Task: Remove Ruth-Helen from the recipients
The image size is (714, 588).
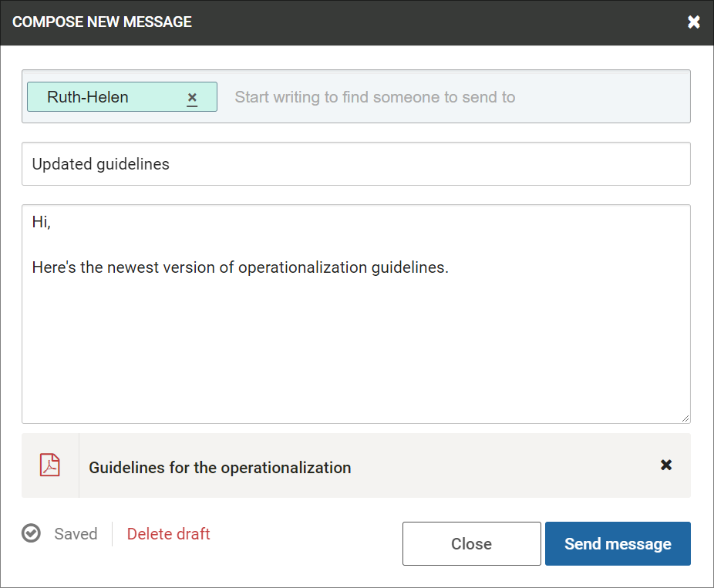Action: [x=192, y=97]
